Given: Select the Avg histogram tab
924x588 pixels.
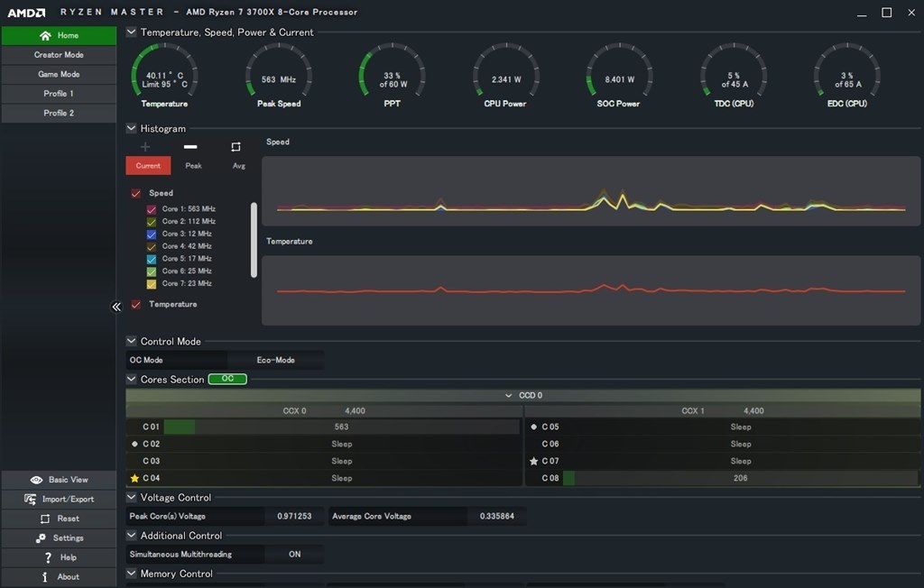Looking at the screenshot, I should point(238,166).
